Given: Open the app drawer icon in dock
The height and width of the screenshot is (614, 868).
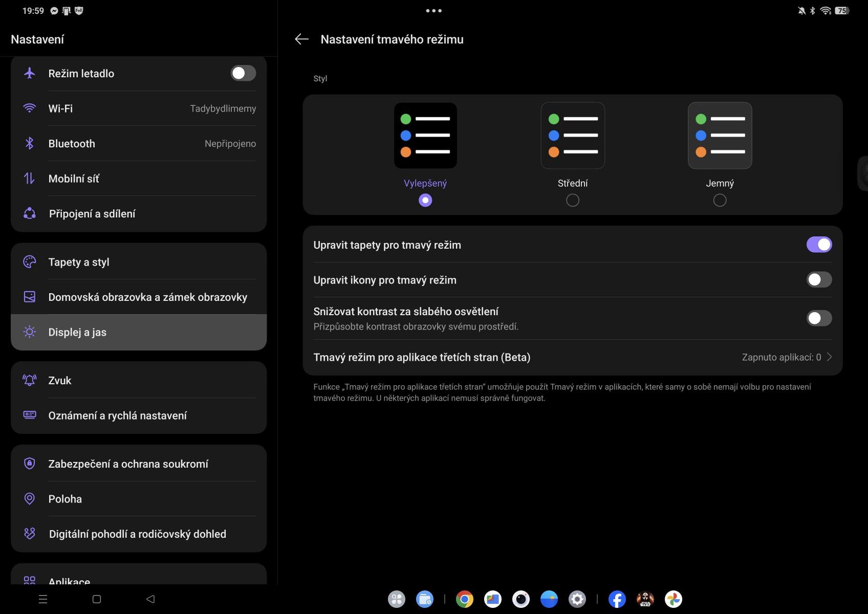Looking at the screenshot, I should (397, 599).
